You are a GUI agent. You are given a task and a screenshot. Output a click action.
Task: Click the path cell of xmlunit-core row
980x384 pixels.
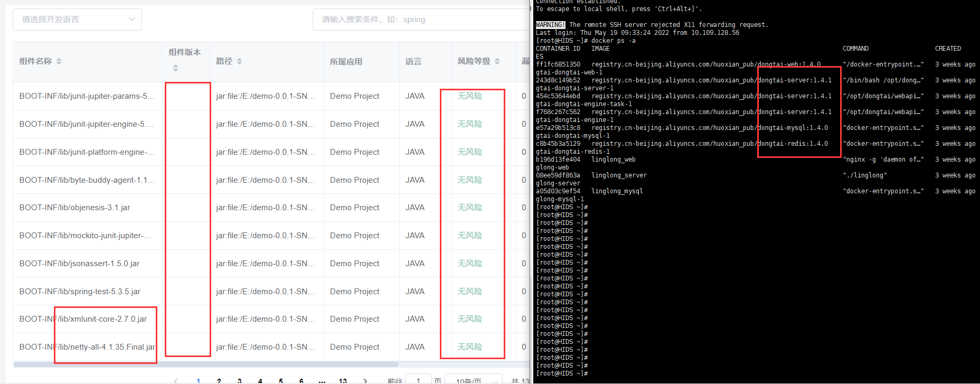[266, 319]
